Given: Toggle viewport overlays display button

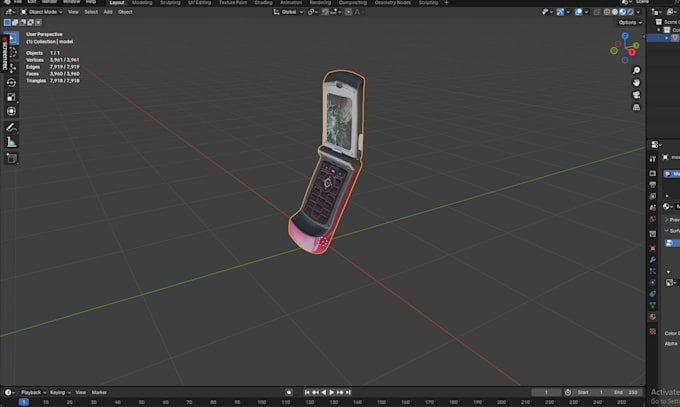Looking at the screenshot, I should [579, 12].
